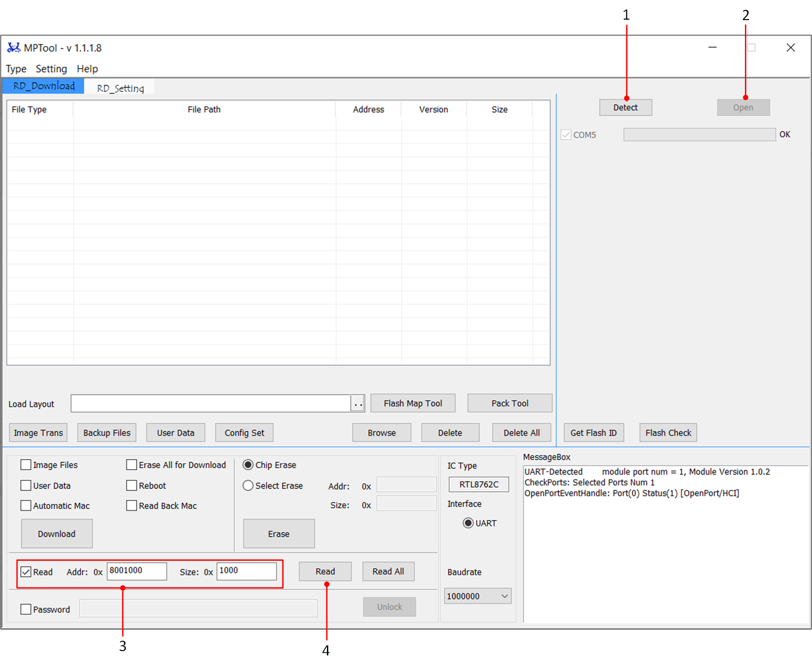The height and width of the screenshot is (668, 812).
Task: Click the RTL8762C IC Type box
Action: coord(479,484)
